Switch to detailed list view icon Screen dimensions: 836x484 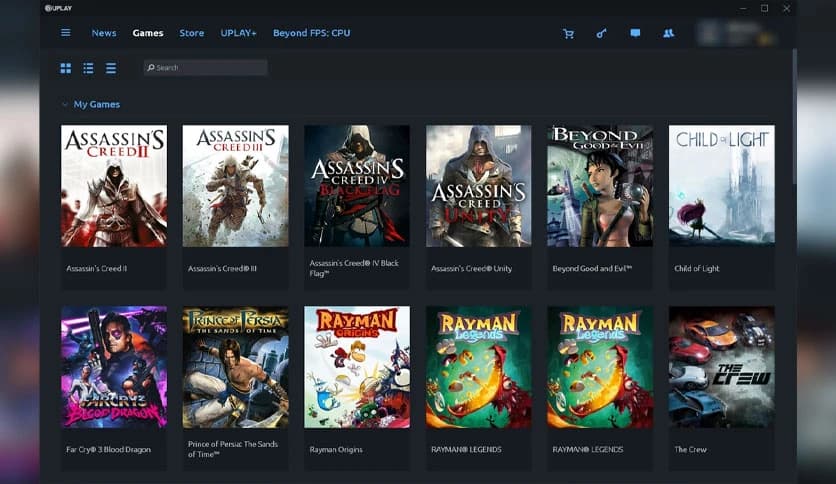(x=89, y=68)
